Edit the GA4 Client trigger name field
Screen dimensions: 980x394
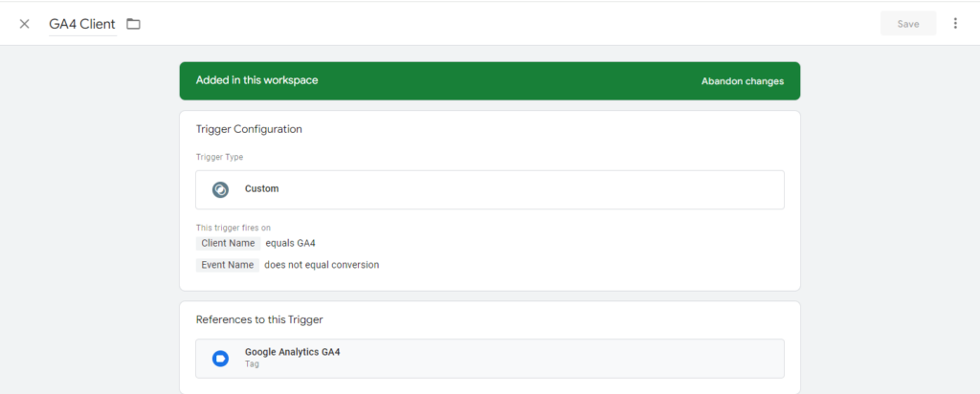coord(82,24)
